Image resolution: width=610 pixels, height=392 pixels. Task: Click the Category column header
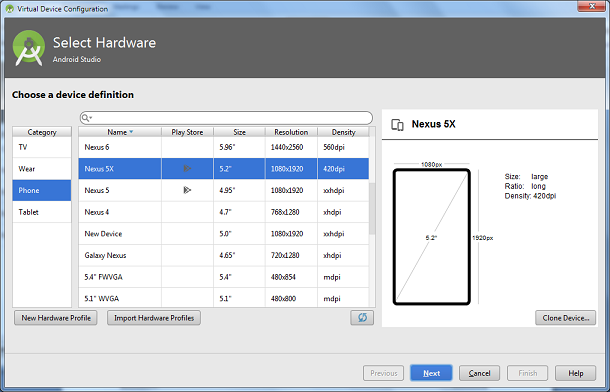point(42,132)
